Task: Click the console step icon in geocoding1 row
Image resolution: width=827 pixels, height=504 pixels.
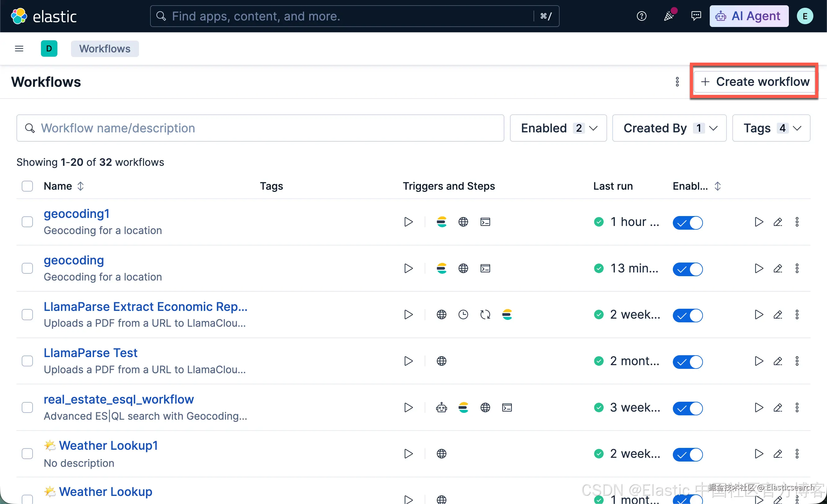Action: point(485,222)
